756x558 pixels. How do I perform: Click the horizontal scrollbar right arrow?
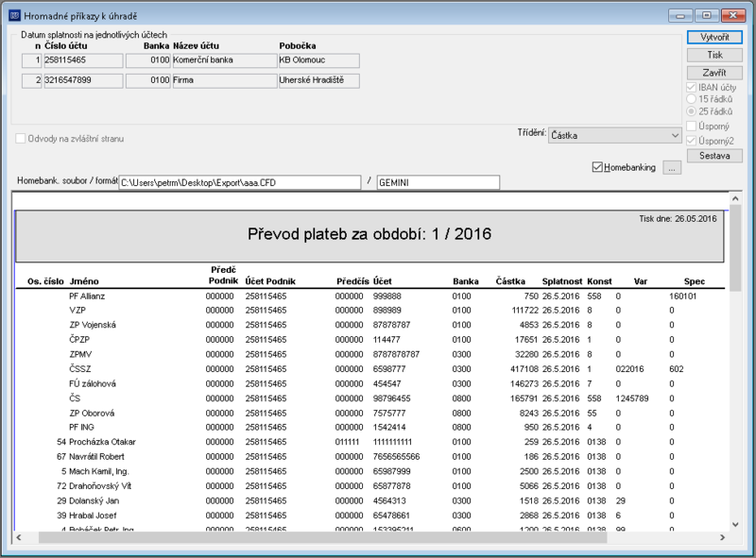(x=722, y=537)
